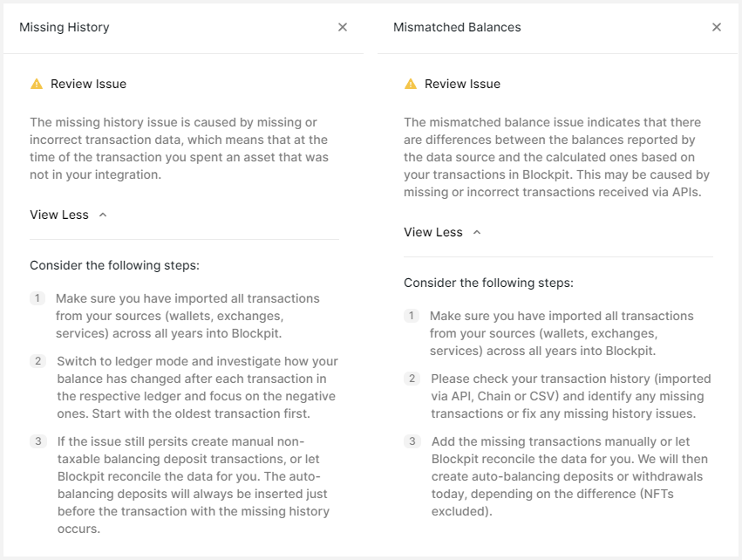Click warning icon in Mismatched Balances panel
The image size is (742, 560).
coord(411,85)
